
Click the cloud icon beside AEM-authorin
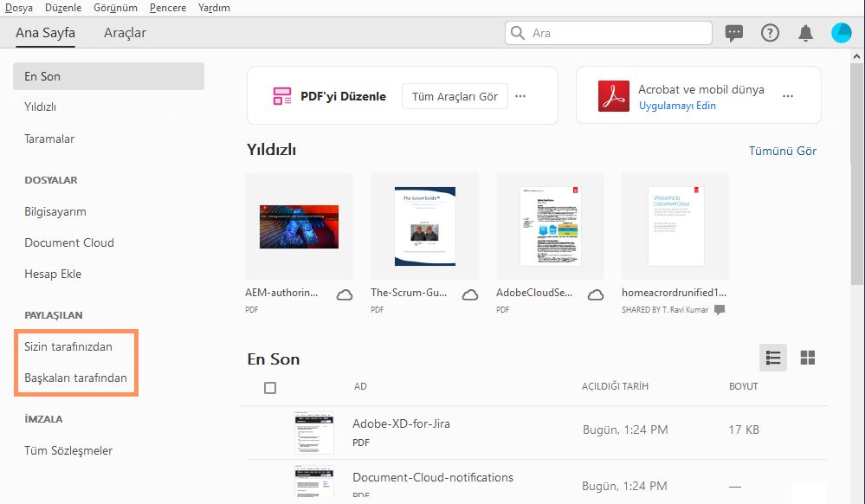point(345,295)
